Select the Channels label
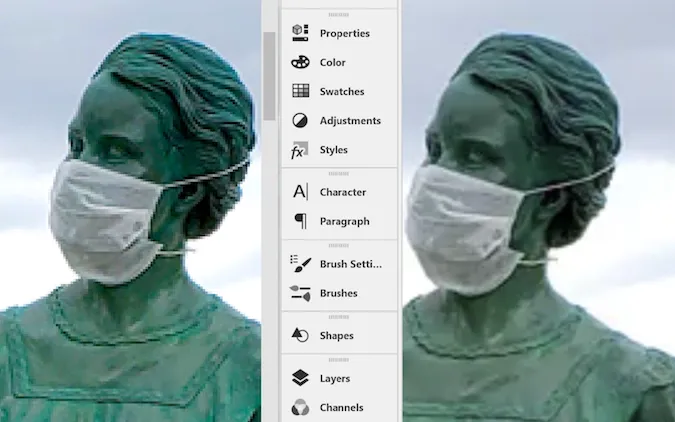 (341, 407)
